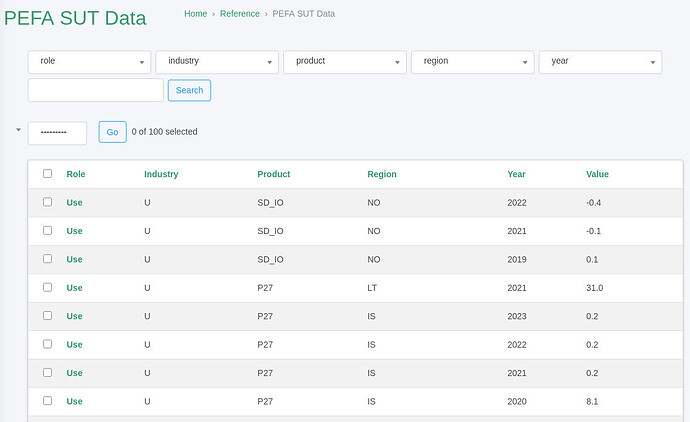Sort table by Value column header
The image size is (690, 422).
[597, 174]
